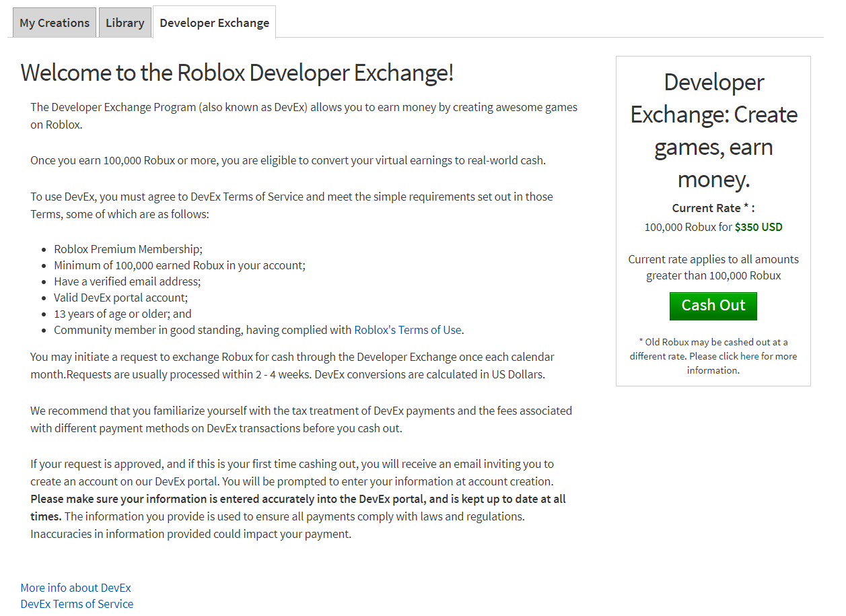The height and width of the screenshot is (616, 846).
Task: Click the 'Once you earn 100,000 Robux' sentence
Action: coord(288,160)
